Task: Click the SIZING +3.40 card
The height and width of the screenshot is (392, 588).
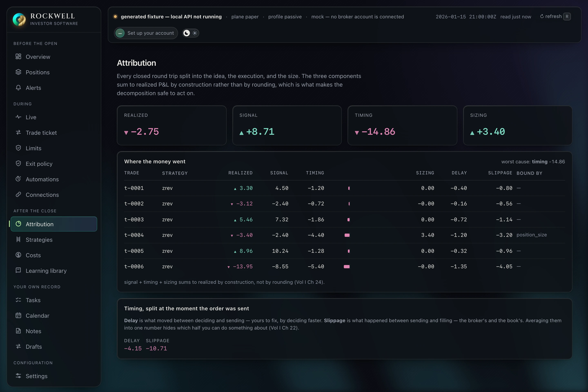Action: [x=518, y=125]
